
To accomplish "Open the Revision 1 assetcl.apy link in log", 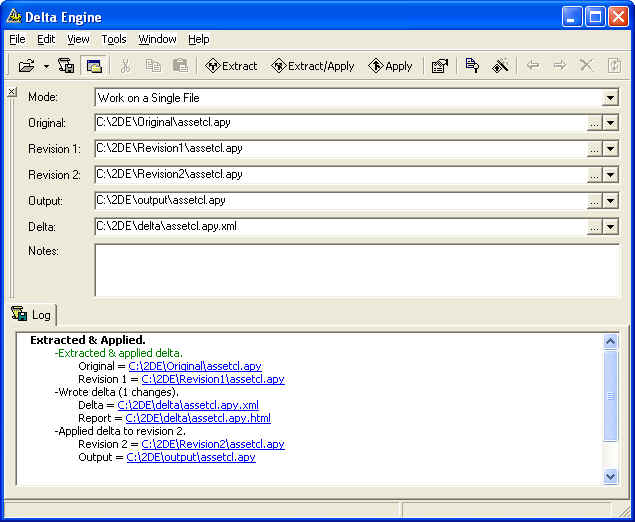I will [x=213, y=379].
